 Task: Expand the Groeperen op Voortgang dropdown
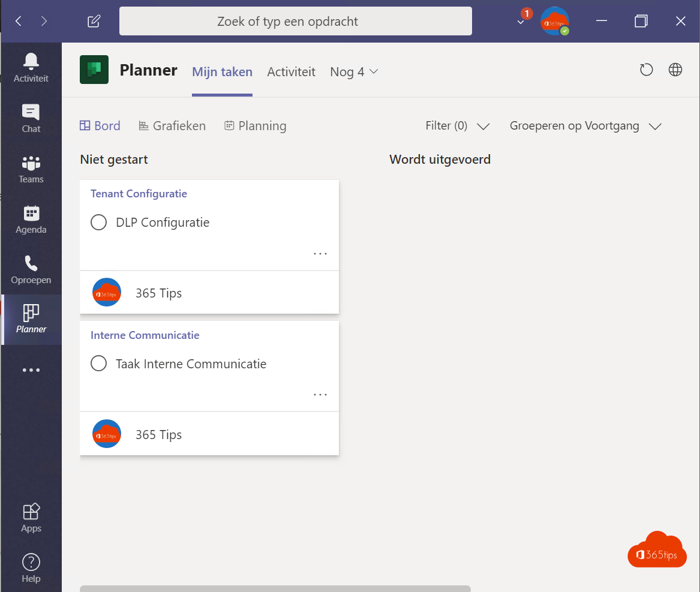point(585,125)
